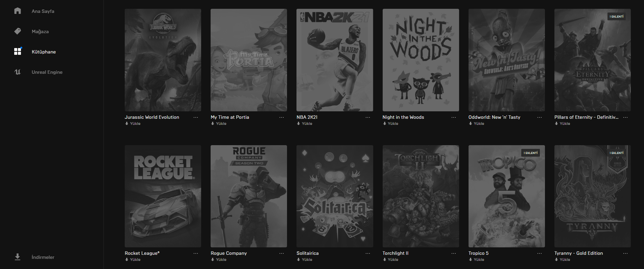Click the Jurassic World Evolution title text
Viewport: 644px width, 269px height.
[152, 117]
